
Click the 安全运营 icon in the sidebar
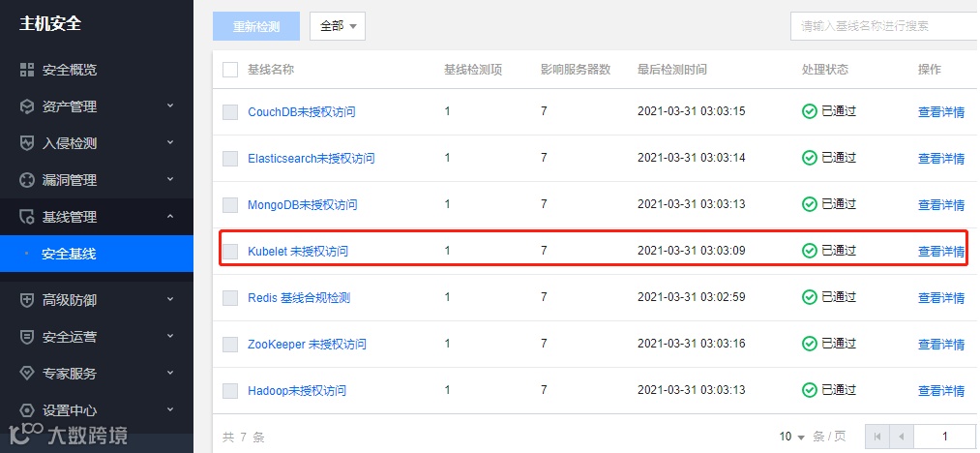click(27, 337)
